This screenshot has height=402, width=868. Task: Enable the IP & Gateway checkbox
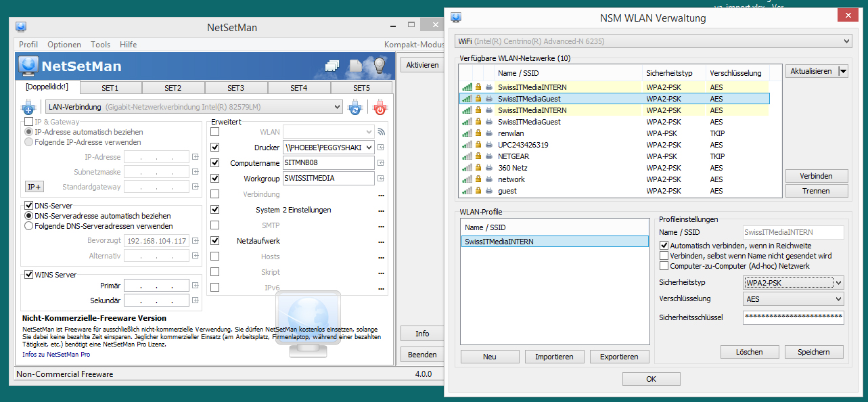(x=29, y=122)
